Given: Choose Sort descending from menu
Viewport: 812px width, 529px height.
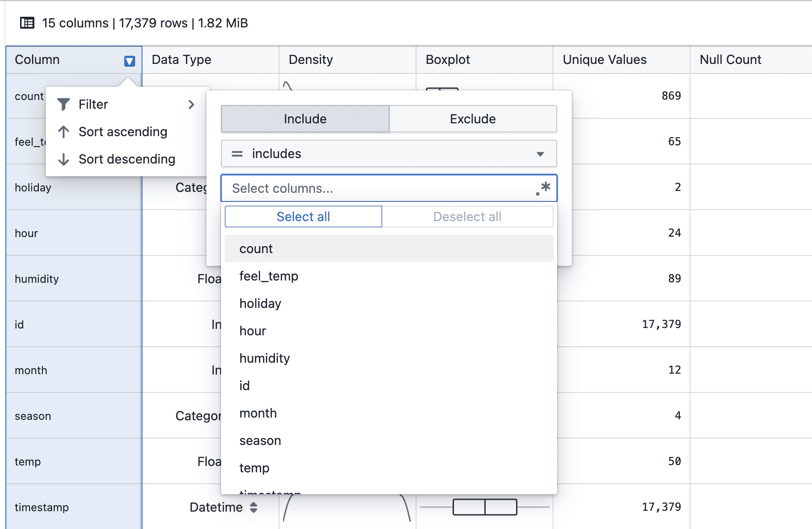Looking at the screenshot, I should (x=127, y=159).
